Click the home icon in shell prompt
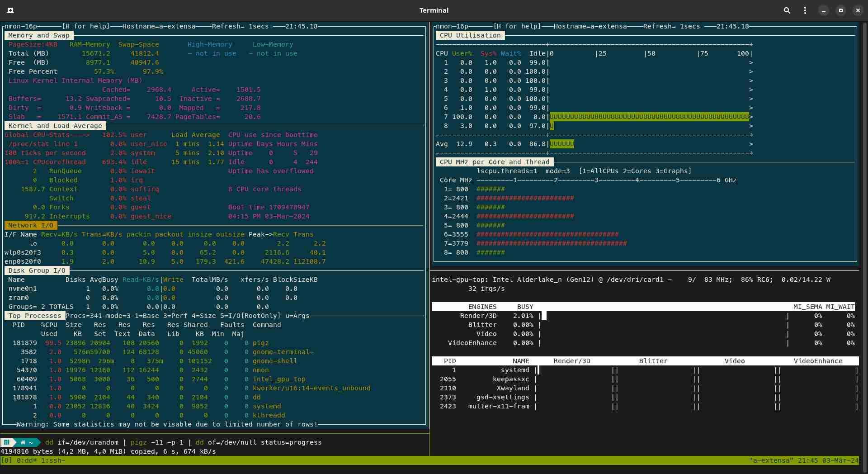Image resolution: width=868 pixels, height=474 pixels. (x=23, y=442)
